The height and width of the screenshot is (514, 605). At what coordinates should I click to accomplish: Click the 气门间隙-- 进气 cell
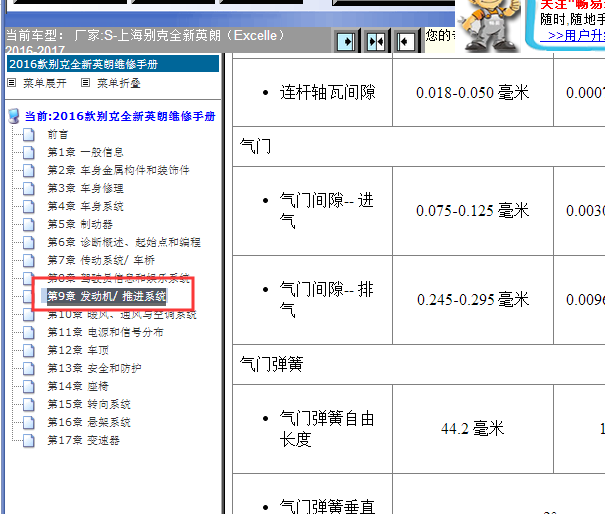point(313,211)
